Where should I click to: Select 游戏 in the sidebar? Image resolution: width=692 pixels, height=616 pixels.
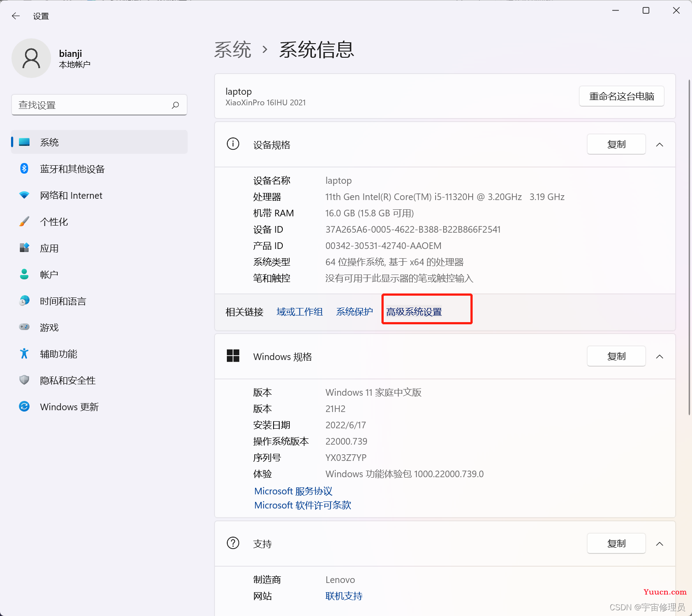(99, 327)
